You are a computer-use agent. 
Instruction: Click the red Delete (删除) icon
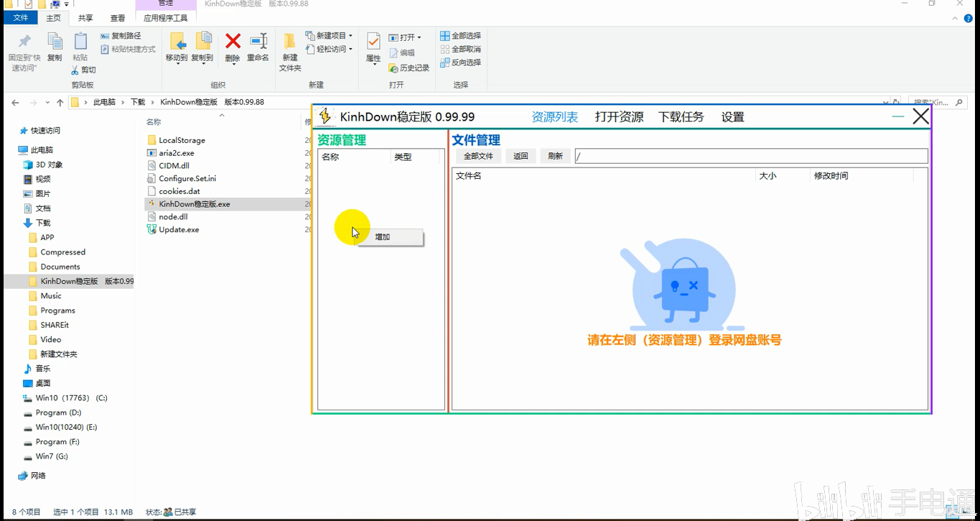233,41
